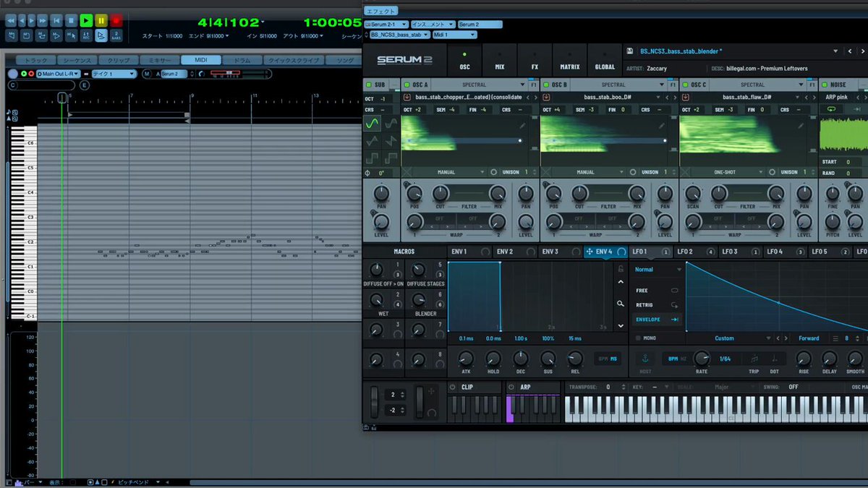Pause using the yellow pause button

coord(101,21)
